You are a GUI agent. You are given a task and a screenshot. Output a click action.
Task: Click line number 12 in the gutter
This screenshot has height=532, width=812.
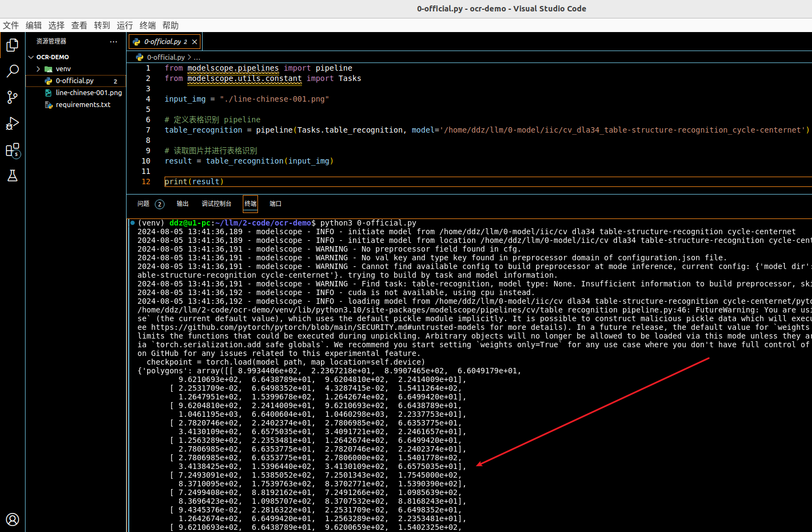pyautogui.click(x=146, y=181)
